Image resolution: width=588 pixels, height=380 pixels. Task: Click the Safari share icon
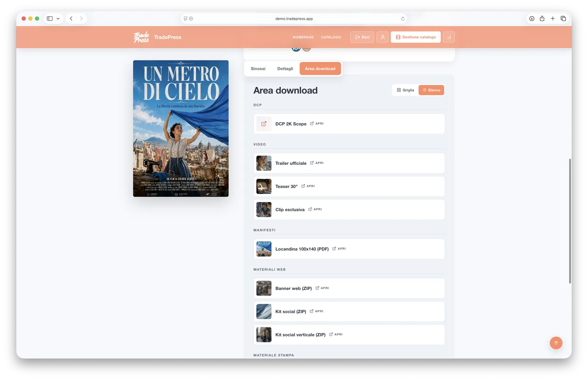542,18
